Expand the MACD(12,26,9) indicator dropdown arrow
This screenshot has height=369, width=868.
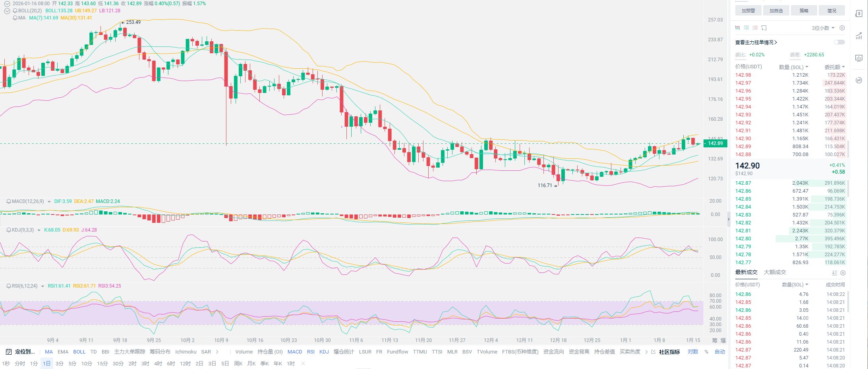[x=49, y=202]
